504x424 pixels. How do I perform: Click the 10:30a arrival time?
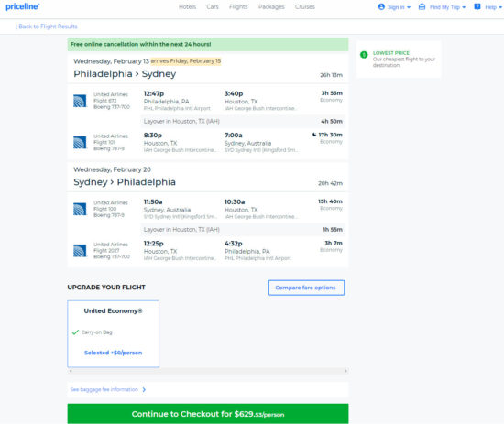[235, 201]
